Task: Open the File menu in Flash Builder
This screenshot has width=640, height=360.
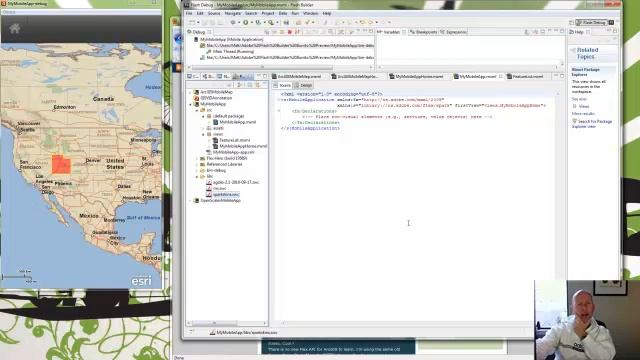Action: click(189, 13)
